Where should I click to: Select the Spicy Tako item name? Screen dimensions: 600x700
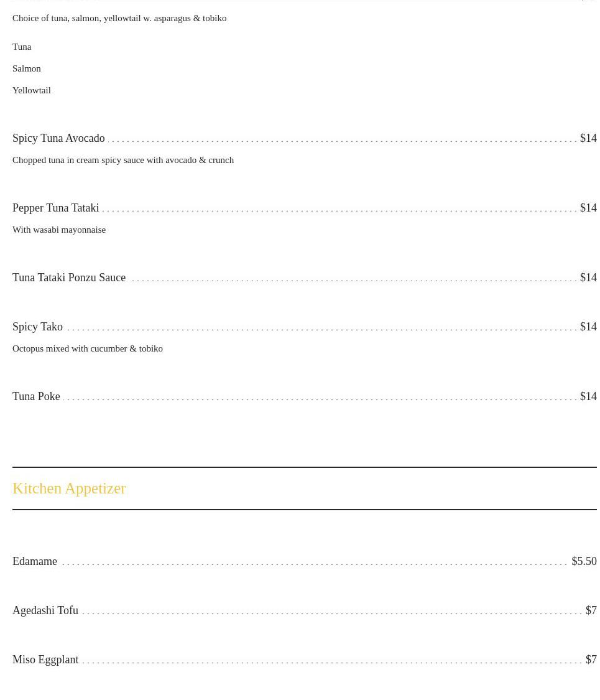pyautogui.click(x=37, y=327)
